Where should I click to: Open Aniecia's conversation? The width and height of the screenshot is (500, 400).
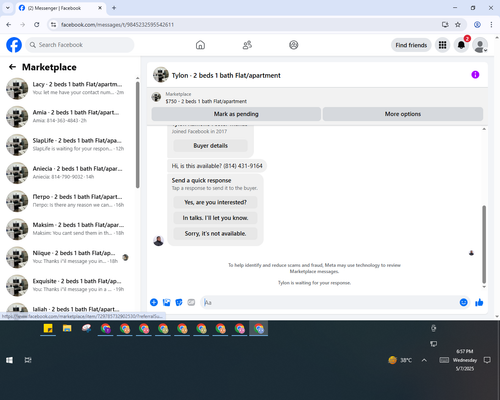(69, 173)
